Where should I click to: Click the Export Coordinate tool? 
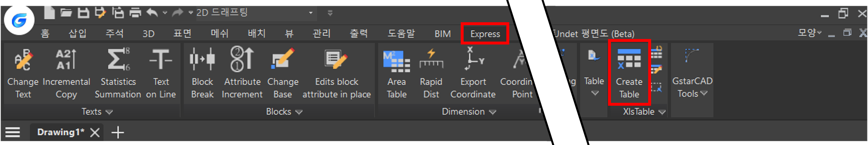click(473, 60)
